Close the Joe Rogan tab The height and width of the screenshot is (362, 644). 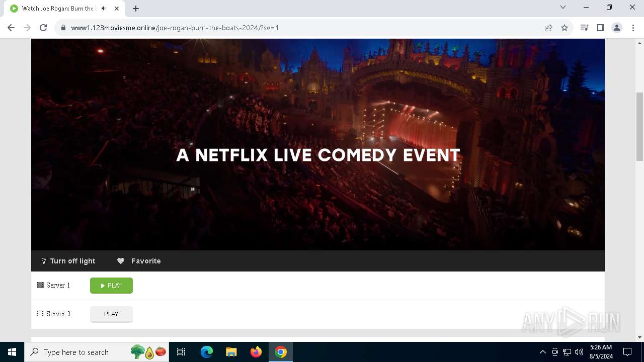pyautogui.click(x=117, y=9)
